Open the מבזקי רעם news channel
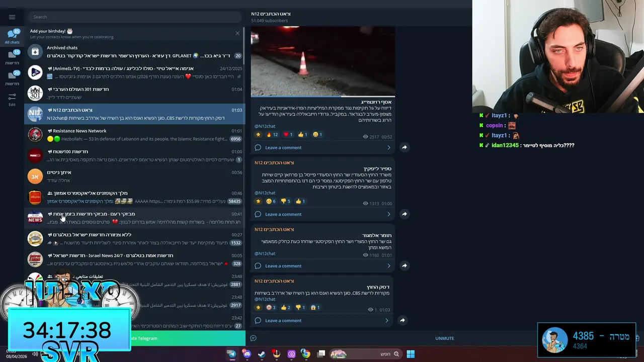The image size is (644, 362). 135,218
